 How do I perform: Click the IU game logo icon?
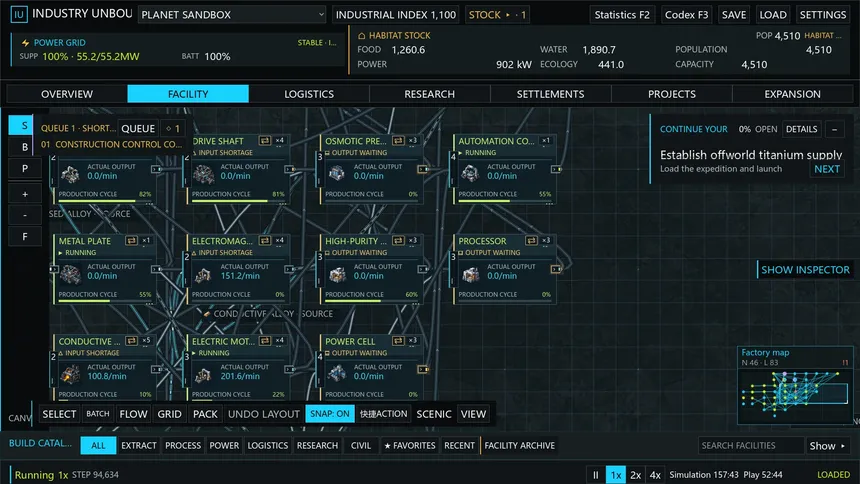[x=19, y=14]
